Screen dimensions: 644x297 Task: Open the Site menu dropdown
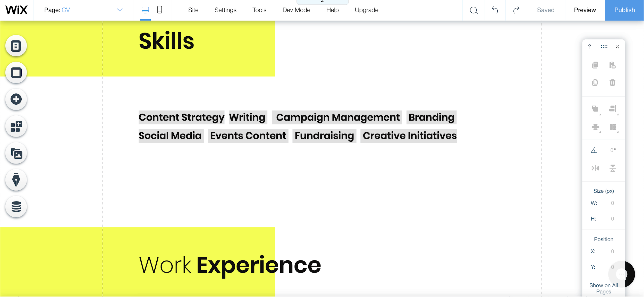[x=193, y=10]
